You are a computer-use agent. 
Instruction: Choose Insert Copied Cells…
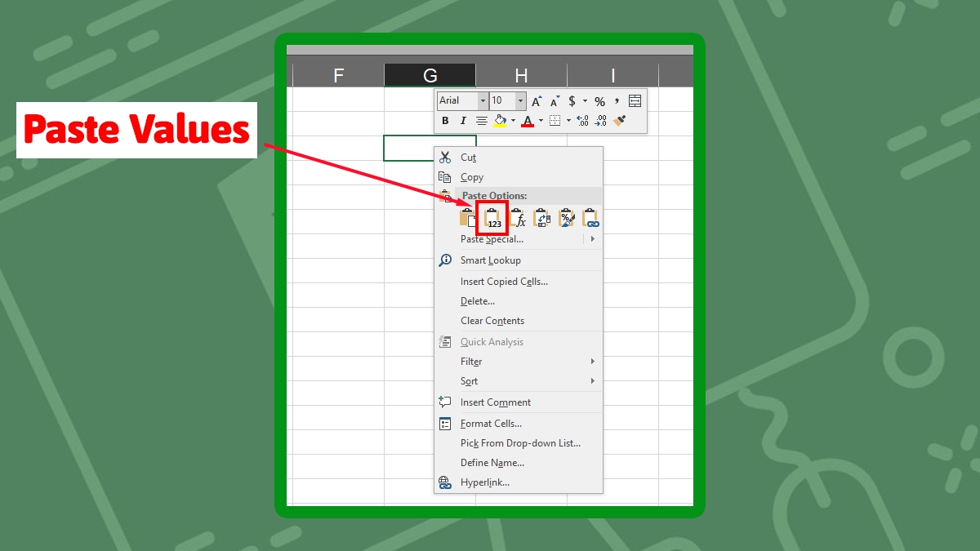point(519,282)
